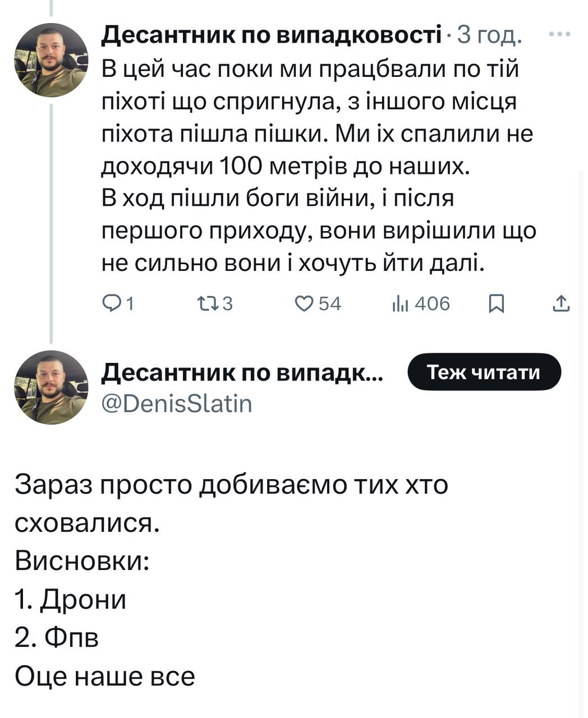Click the view count 406
This screenshot has width=588, height=718.
click(432, 304)
